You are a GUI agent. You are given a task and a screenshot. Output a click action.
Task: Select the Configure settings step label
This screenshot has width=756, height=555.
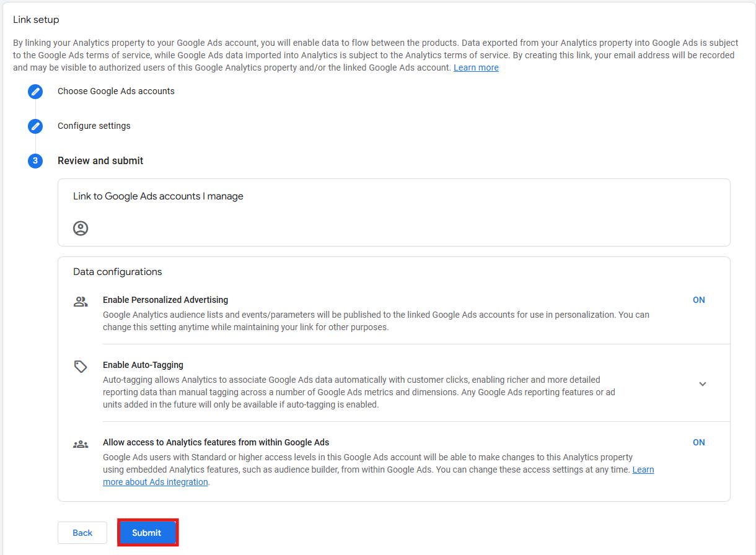tap(94, 126)
